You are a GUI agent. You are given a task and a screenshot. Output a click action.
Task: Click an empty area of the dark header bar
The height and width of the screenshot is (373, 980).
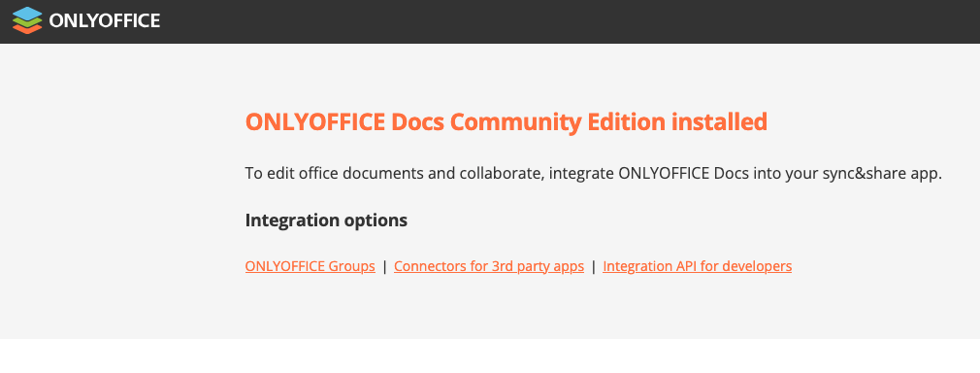[x=563, y=21]
